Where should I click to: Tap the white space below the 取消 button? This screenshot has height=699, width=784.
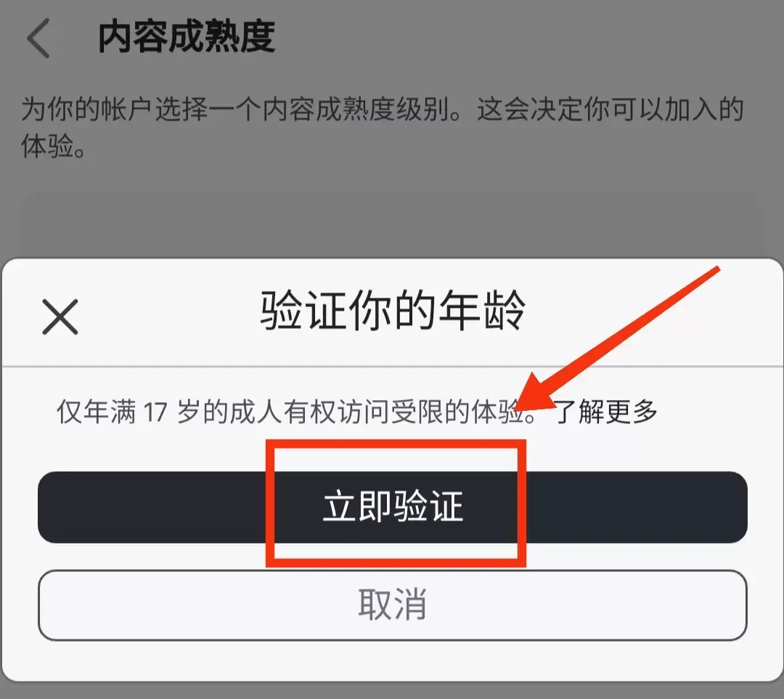pos(393,661)
